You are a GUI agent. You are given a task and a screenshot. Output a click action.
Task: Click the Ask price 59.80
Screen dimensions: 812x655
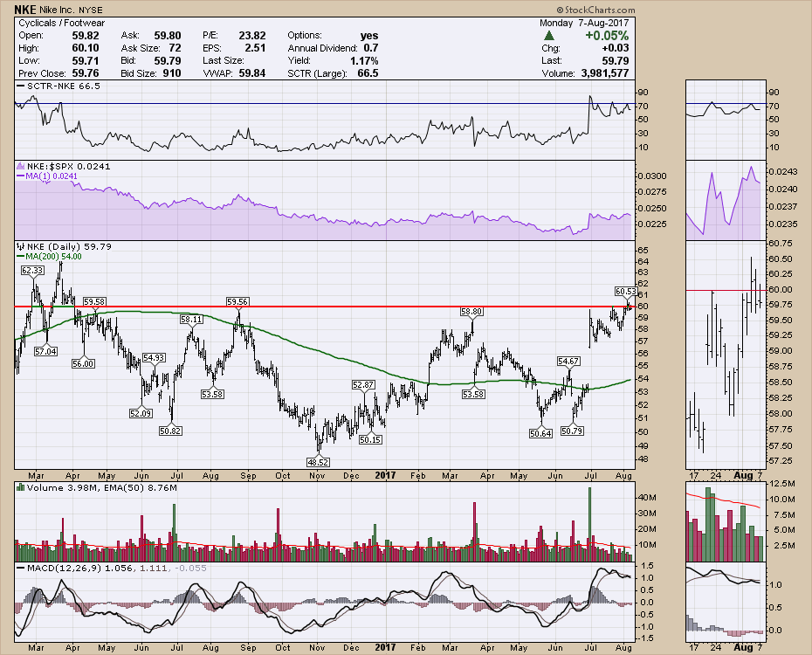pyautogui.click(x=168, y=35)
